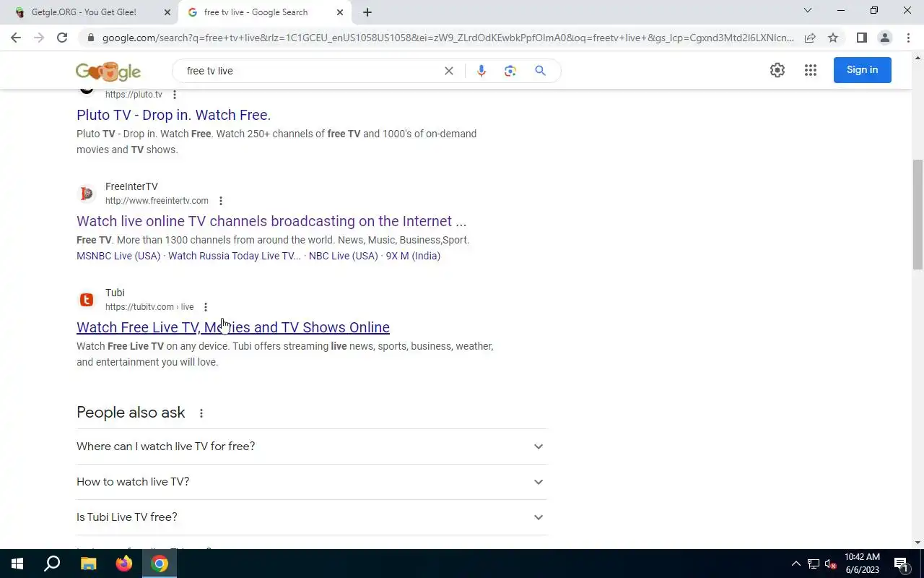Open the Google apps grid
Screen dimensions: 924x578
click(x=811, y=70)
